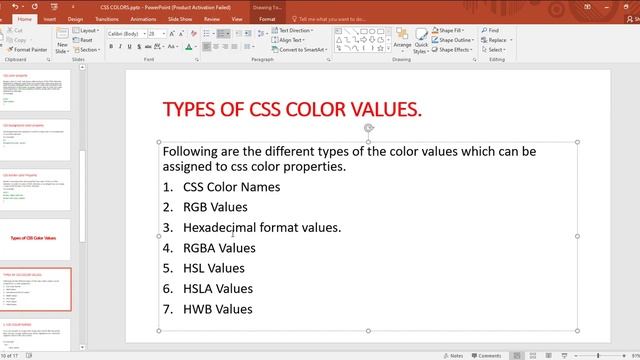Open the font name combo box
The image size is (640, 360).
[x=127, y=33]
